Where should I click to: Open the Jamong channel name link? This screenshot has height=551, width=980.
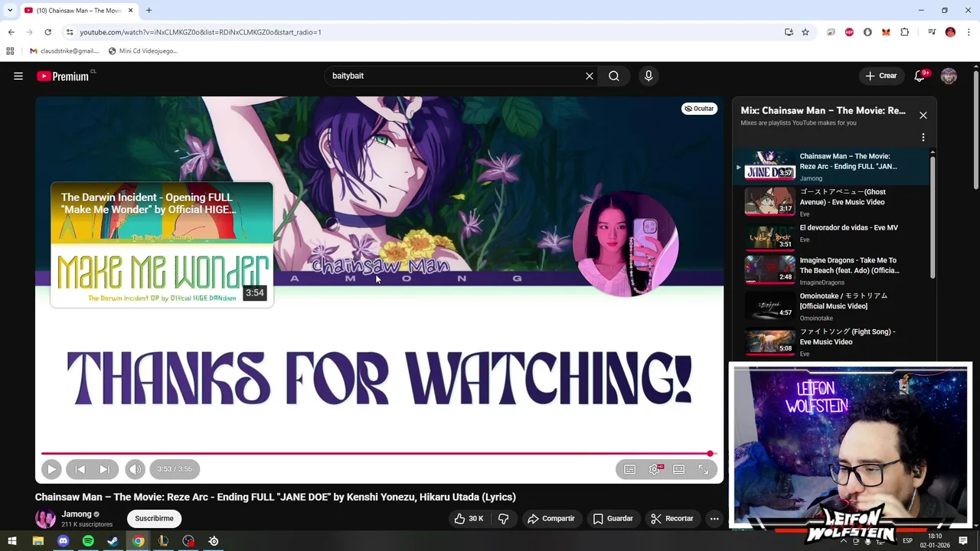point(77,514)
